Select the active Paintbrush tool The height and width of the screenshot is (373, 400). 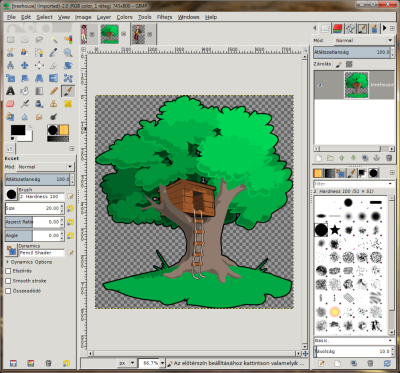68,91
